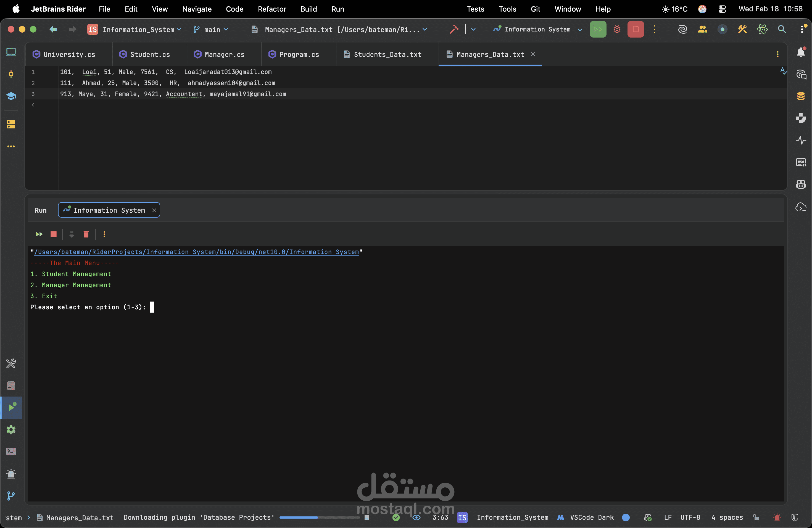Open the Database tool window icon
The height and width of the screenshot is (528, 812).
coord(801,96)
